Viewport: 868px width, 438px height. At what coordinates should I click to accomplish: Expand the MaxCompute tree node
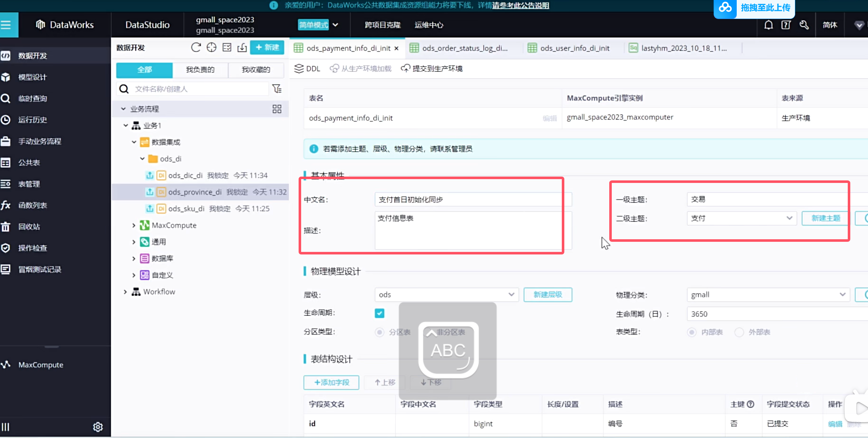coord(134,225)
